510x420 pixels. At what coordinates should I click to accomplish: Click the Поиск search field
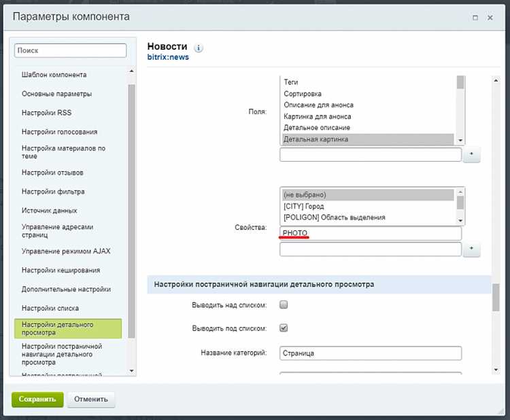pyautogui.click(x=70, y=51)
